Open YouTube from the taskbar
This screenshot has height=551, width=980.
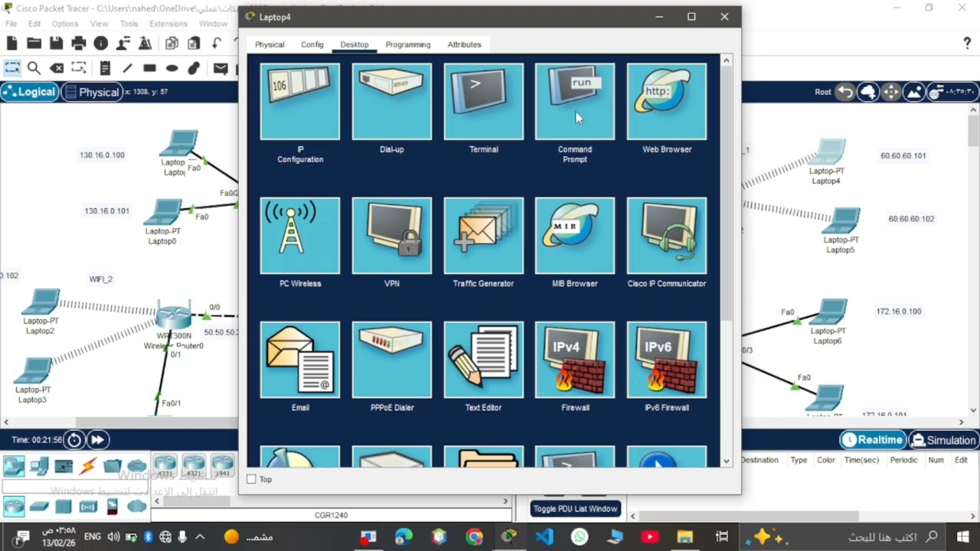click(x=650, y=536)
